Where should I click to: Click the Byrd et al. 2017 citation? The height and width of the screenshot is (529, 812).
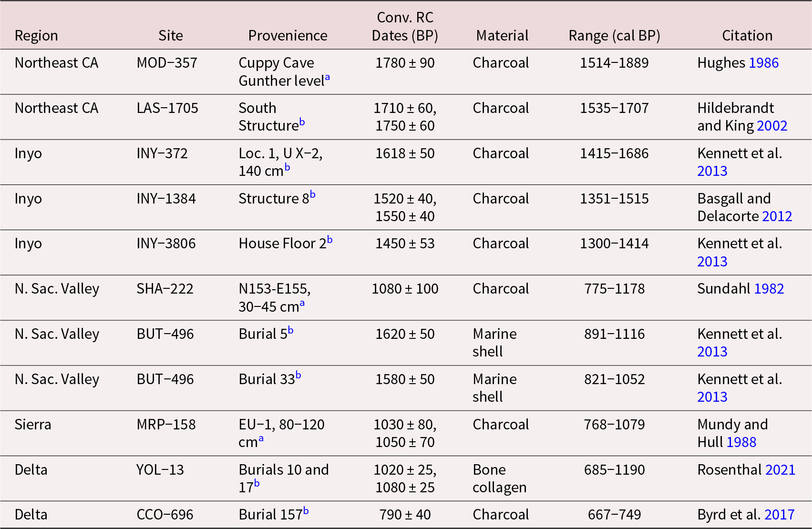[x=779, y=515]
